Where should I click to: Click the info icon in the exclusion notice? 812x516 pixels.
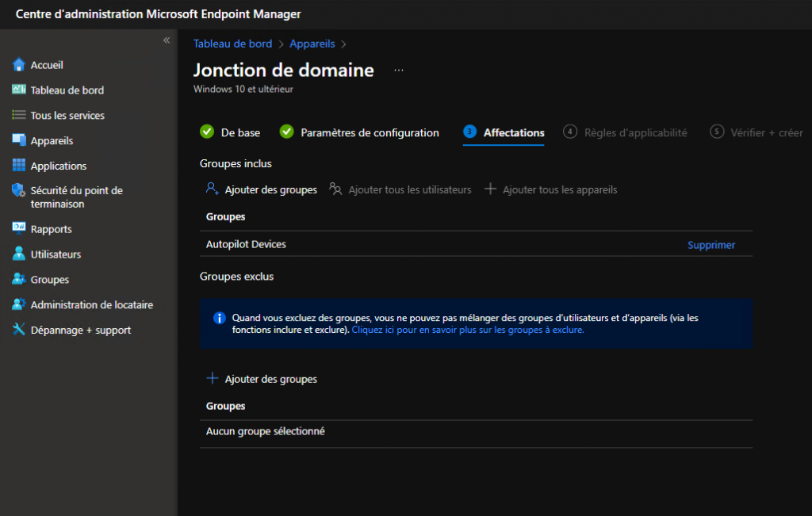220,318
